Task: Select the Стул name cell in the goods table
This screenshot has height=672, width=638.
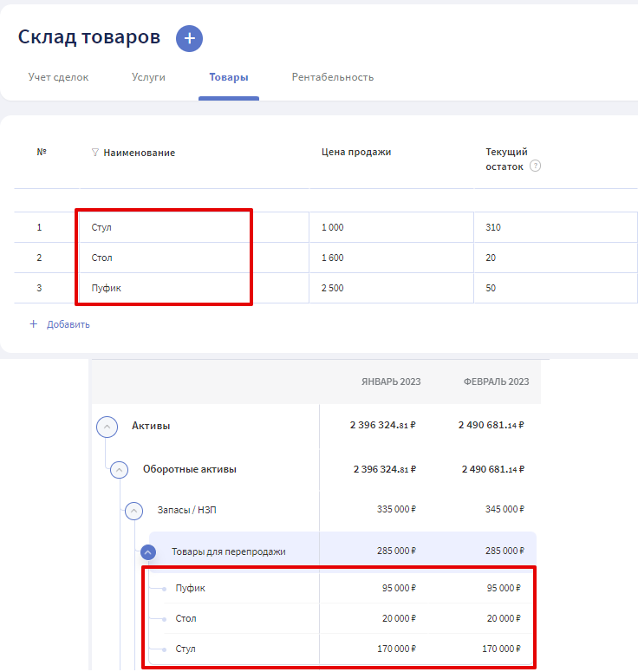Action: 194,227
